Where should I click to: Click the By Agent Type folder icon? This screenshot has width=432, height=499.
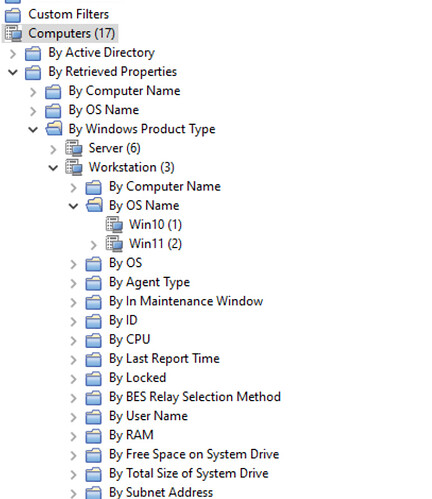pos(93,283)
